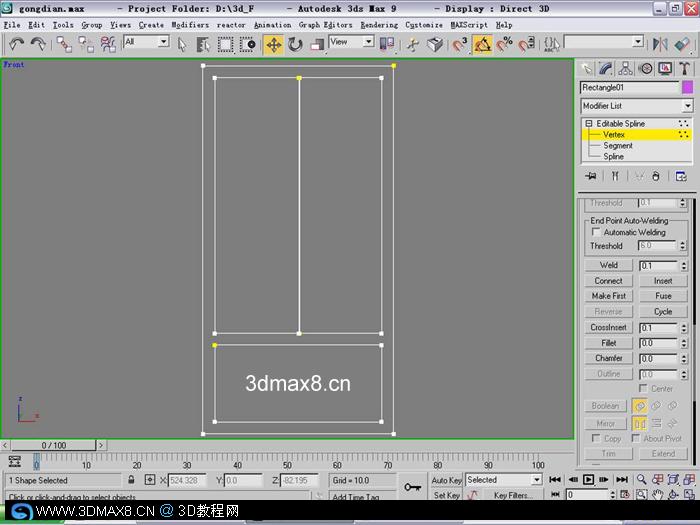Toggle the Window/Crossing selection icon
The image size is (700, 525).
(247, 44)
